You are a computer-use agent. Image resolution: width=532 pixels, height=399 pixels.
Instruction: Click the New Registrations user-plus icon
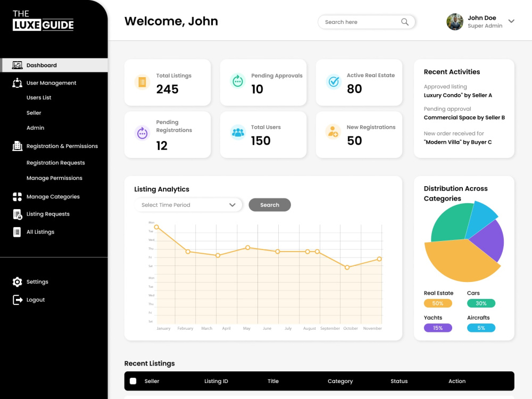[x=334, y=132]
